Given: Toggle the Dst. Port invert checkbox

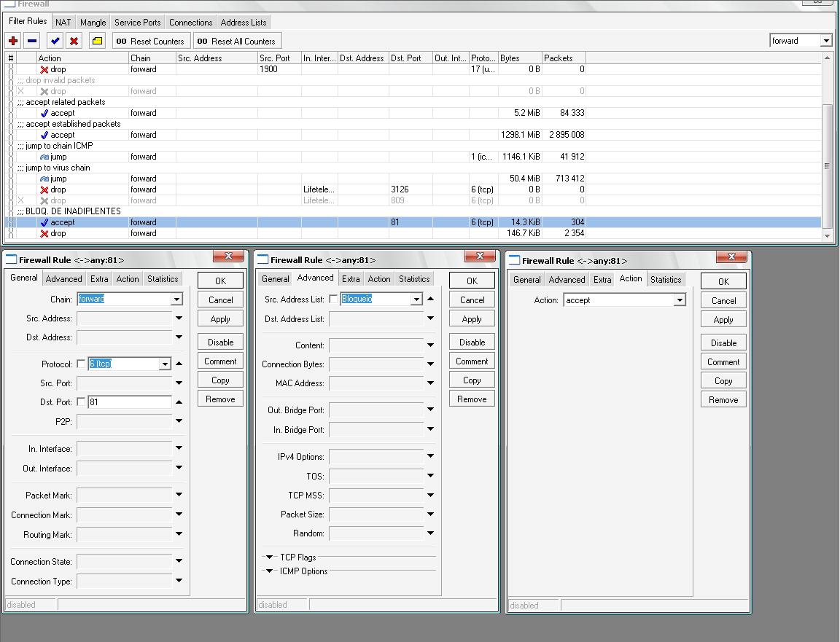Looking at the screenshot, I should tap(81, 402).
